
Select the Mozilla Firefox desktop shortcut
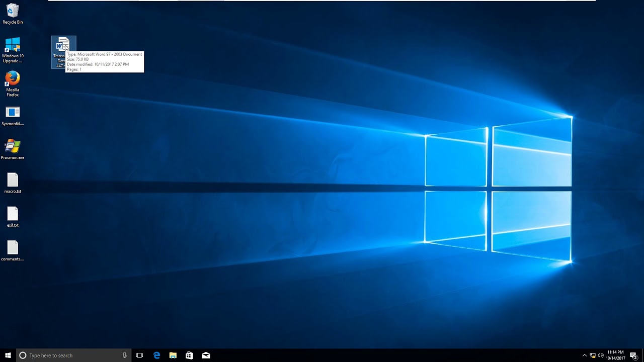[x=13, y=83]
